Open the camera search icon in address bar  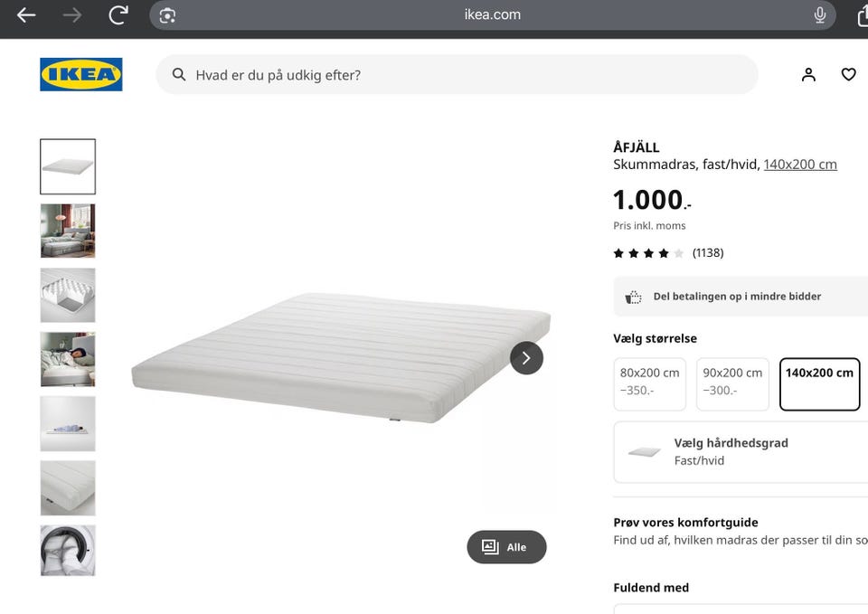[x=167, y=15]
